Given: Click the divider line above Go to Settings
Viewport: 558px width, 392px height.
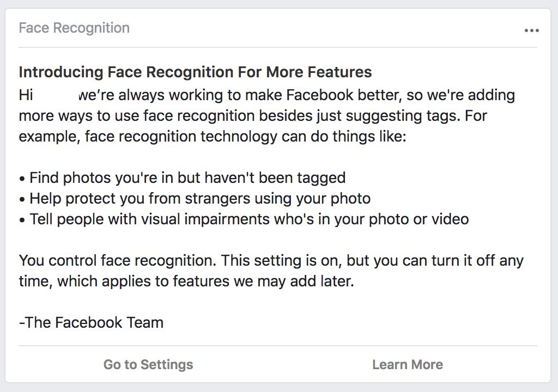Looking at the screenshot, I should [277, 345].
